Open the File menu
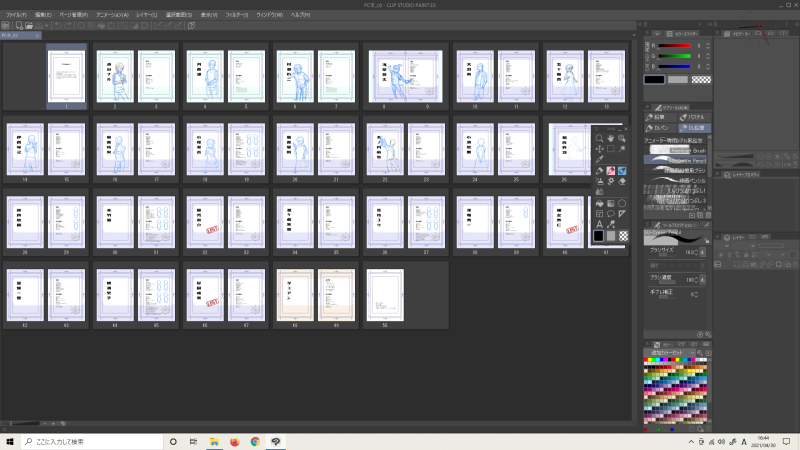The height and width of the screenshot is (450, 800). click(16, 15)
